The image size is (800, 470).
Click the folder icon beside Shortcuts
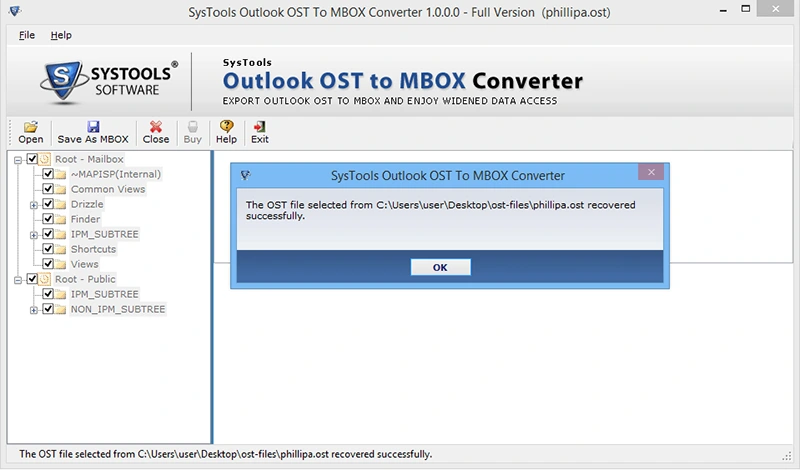(61, 250)
